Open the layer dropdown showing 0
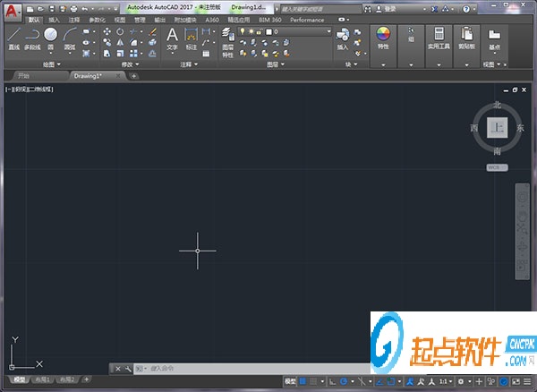The height and width of the screenshot is (392, 537). 285,31
